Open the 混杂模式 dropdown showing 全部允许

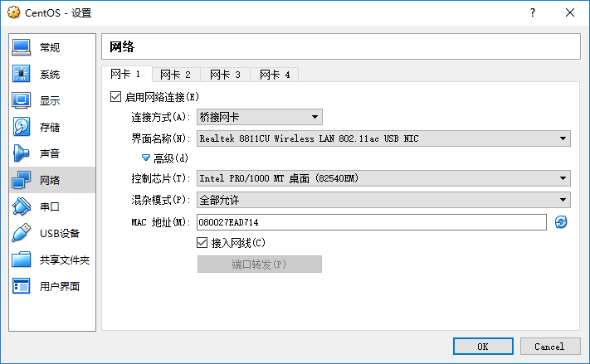pyautogui.click(x=383, y=200)
